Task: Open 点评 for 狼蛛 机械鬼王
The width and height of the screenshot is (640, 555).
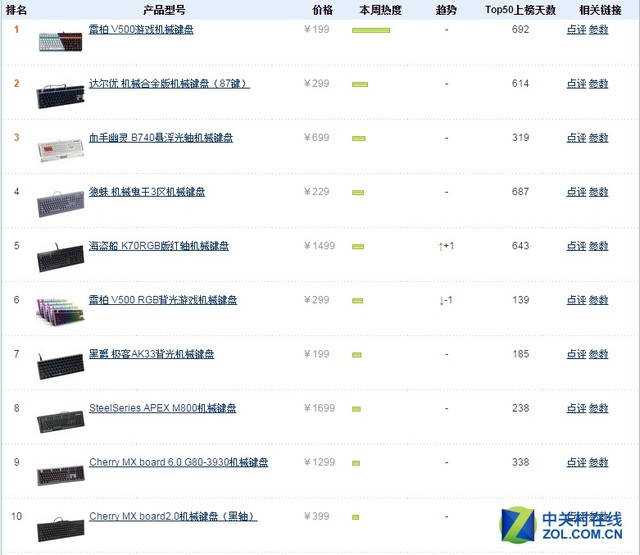Action: coord(576,192)
